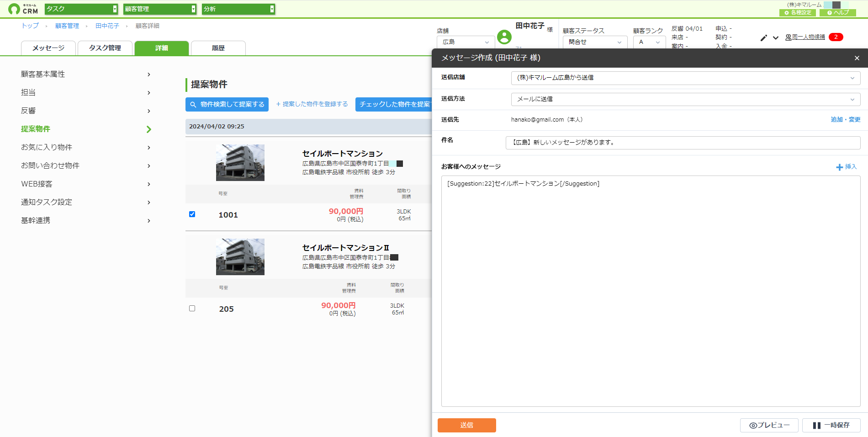Open 各種設定 with the gear icon
The width and height of the screenshot is (868, 437).
798,13
